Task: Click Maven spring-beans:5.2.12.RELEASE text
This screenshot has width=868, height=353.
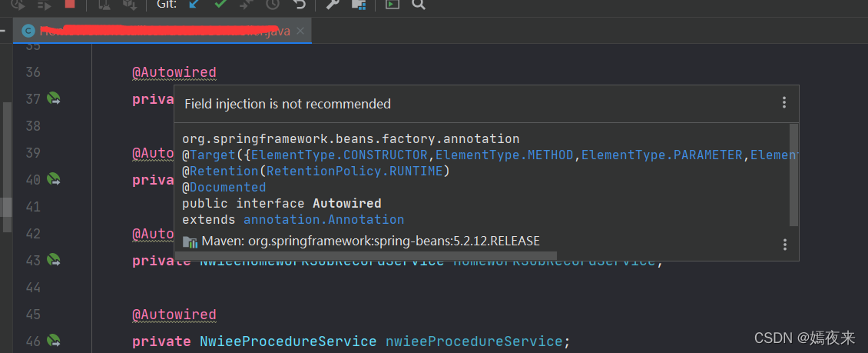Action: click(370, 241)
